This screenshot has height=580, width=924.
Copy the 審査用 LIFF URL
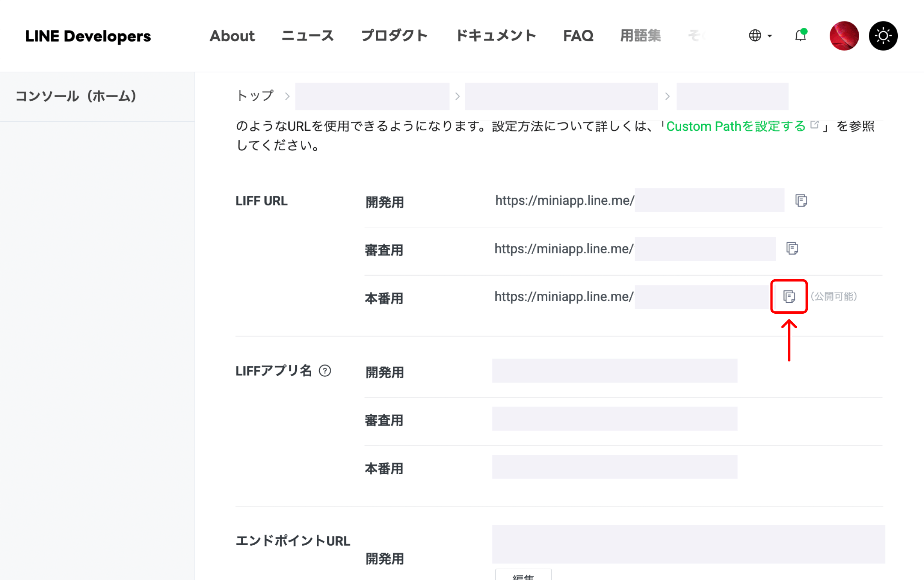792,248
